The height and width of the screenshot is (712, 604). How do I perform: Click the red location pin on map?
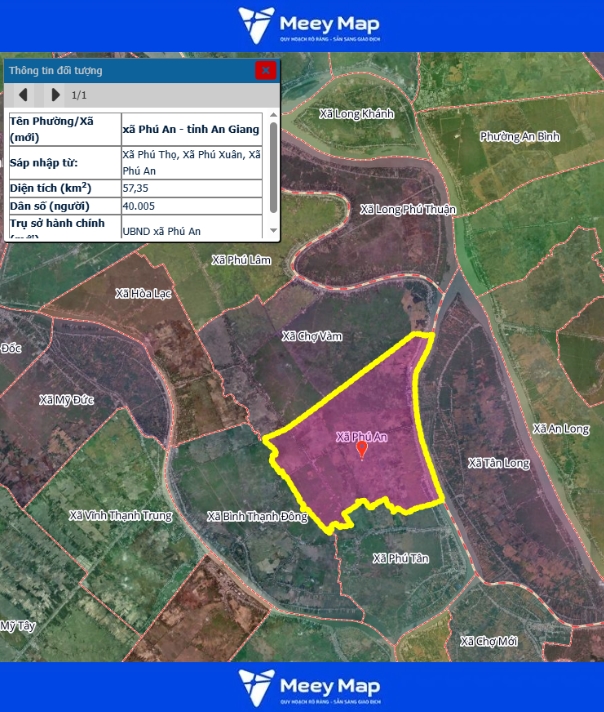tap(362, 452)
